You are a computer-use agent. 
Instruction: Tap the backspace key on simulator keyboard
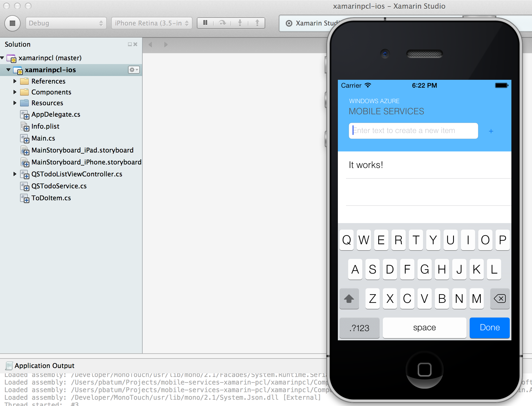tap(500, 299)
